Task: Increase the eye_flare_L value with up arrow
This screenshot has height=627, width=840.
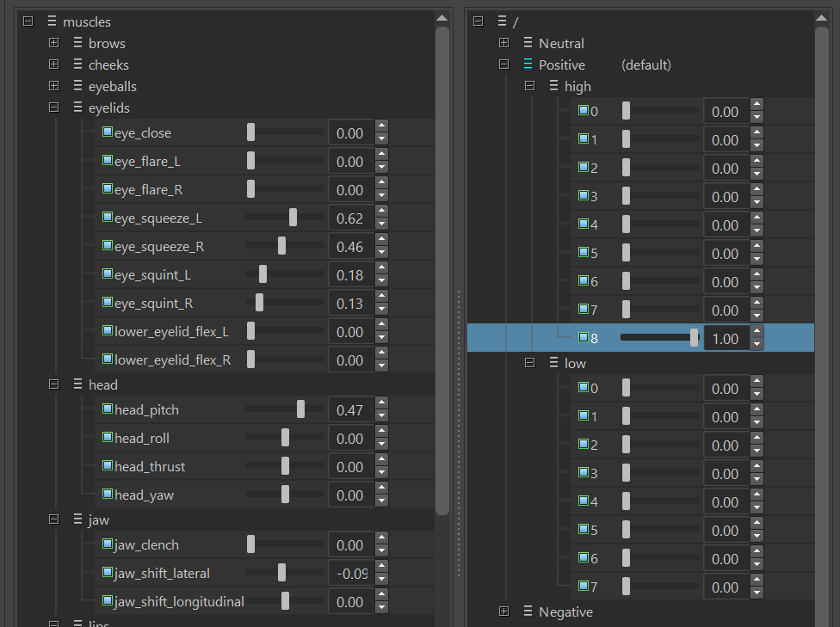Action: click(382, 155)
